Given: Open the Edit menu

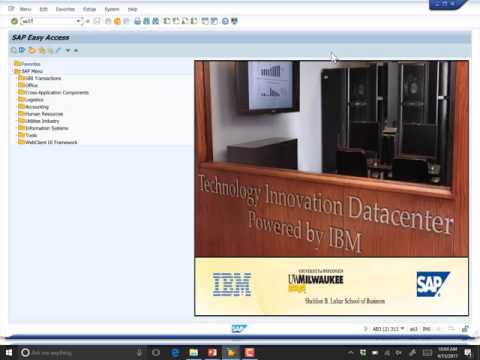Looking at the screenshot, I should (x=44, y=9).
